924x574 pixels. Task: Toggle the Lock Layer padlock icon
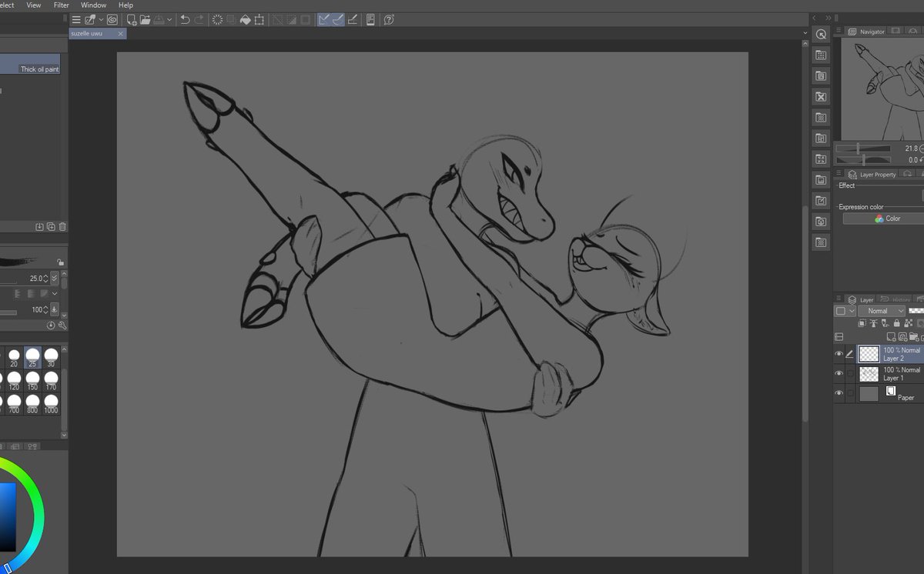[x=896, y=324]
